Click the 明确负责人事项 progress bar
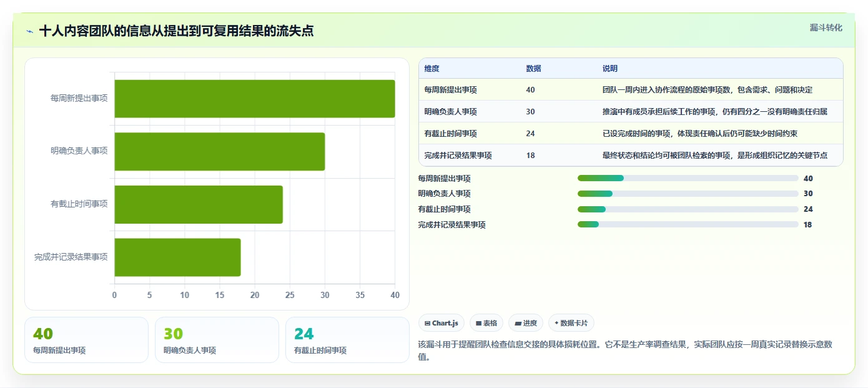Viewport: 868px width, 388px height. point(688,194)
